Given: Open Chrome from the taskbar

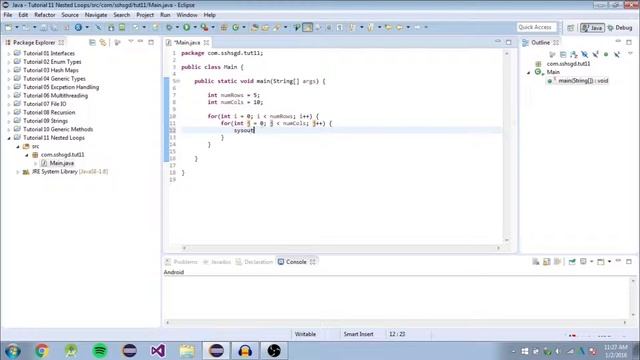Looking at the screenshot, I should pos(42,351).
